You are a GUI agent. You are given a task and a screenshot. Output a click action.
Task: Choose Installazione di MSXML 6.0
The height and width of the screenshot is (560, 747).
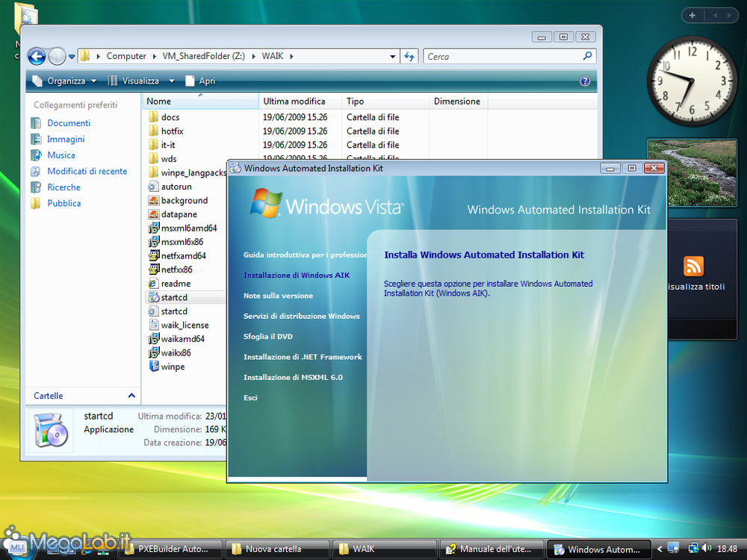(x=293, y=378)
